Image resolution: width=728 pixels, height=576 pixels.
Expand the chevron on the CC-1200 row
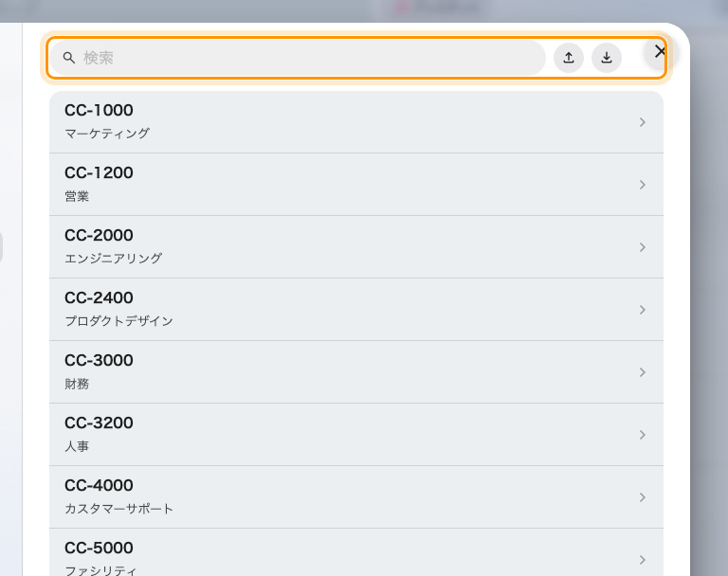pos(643,185)
